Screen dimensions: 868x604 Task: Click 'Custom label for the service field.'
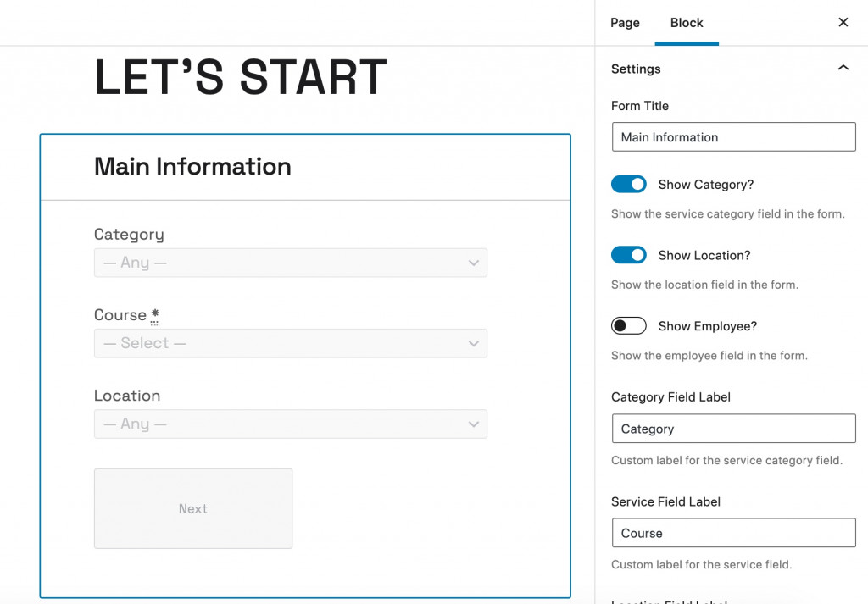(x=701, y=565)
